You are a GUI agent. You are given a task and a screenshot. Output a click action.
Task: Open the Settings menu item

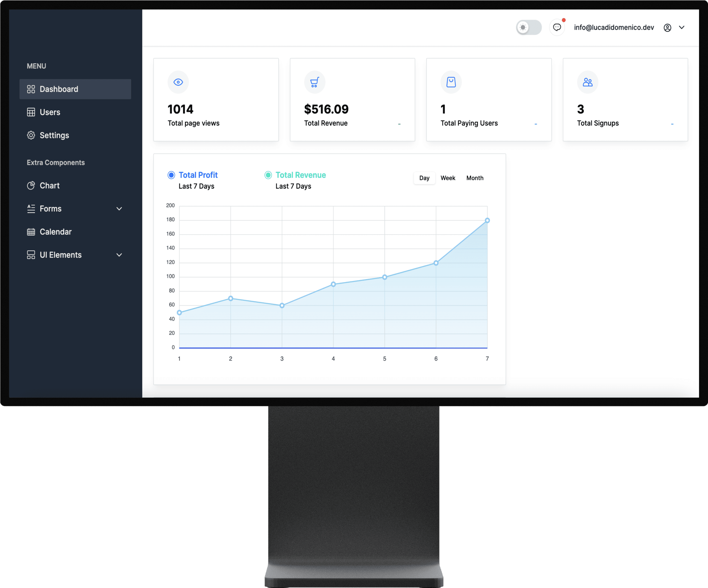(x=75, y=135)
